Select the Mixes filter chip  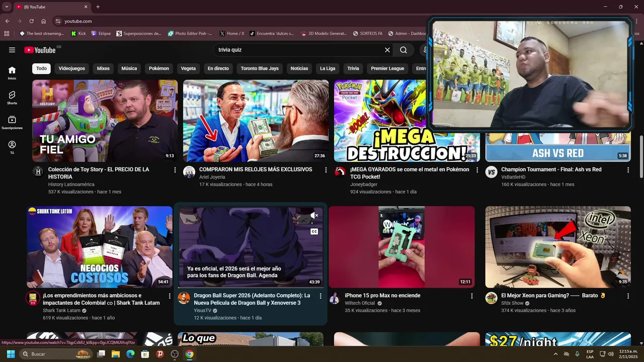[103, 68]
